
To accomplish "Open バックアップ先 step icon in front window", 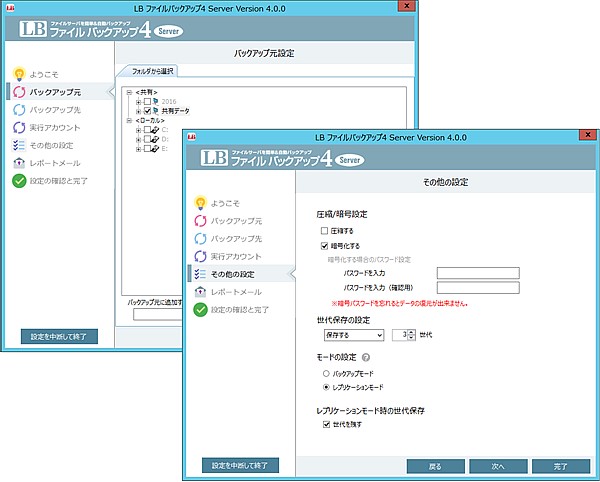I will (200, 238).
